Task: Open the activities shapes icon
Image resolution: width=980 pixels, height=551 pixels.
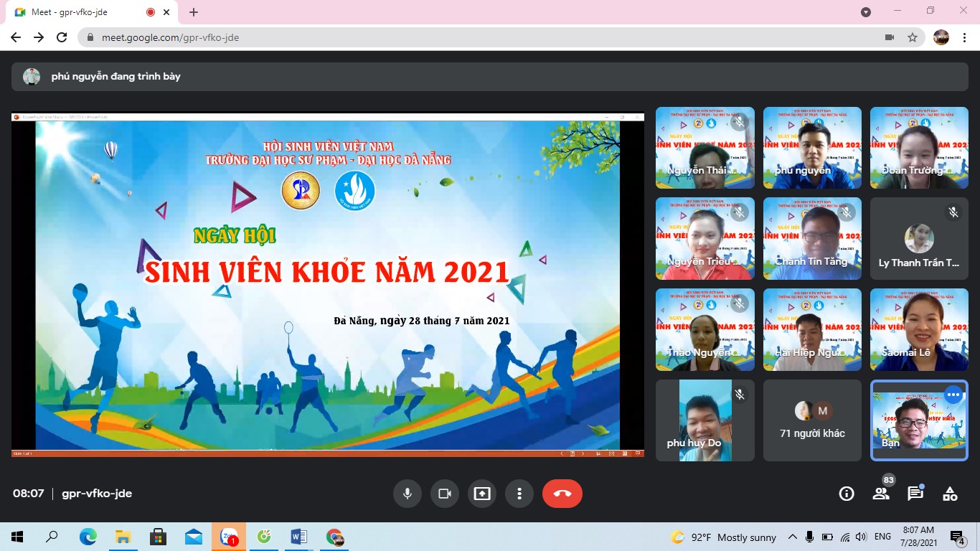Action: click(x=950, y=494)
